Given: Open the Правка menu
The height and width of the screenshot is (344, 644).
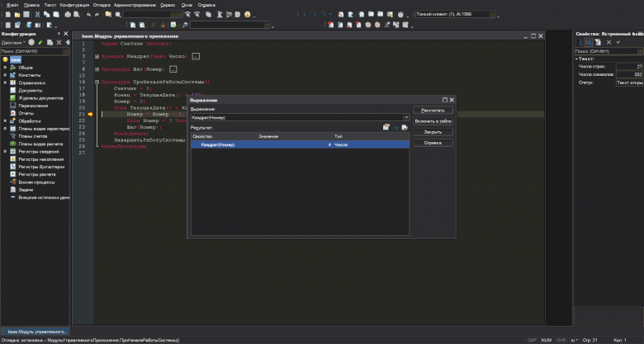Looking at the screenshot, I should point(31,5).
